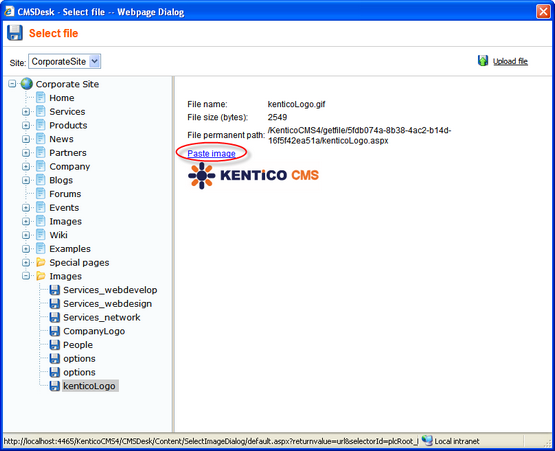Click the Corporate Site globe icon
555x451 pixels.
(27, 84)
